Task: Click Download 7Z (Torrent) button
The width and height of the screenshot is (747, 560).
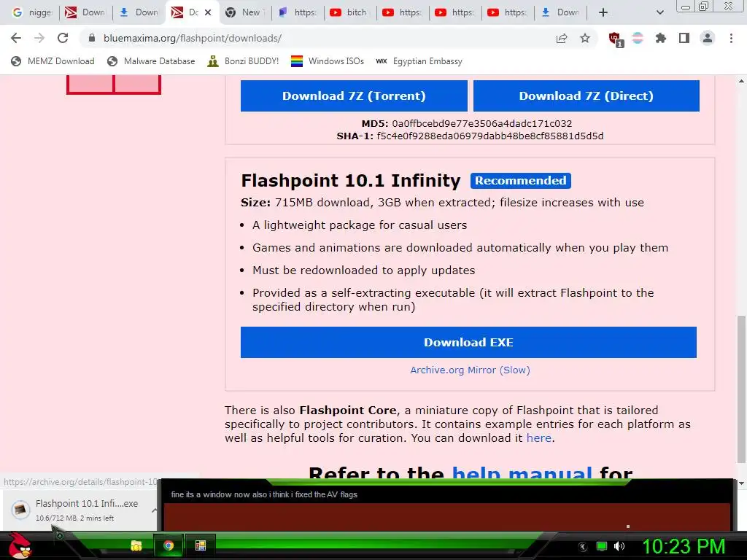Action: tap(354, 96)
